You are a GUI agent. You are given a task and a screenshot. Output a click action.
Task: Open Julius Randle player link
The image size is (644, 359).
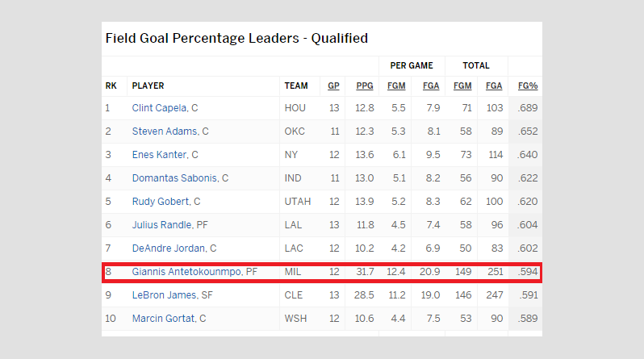[x=162, y=225]
